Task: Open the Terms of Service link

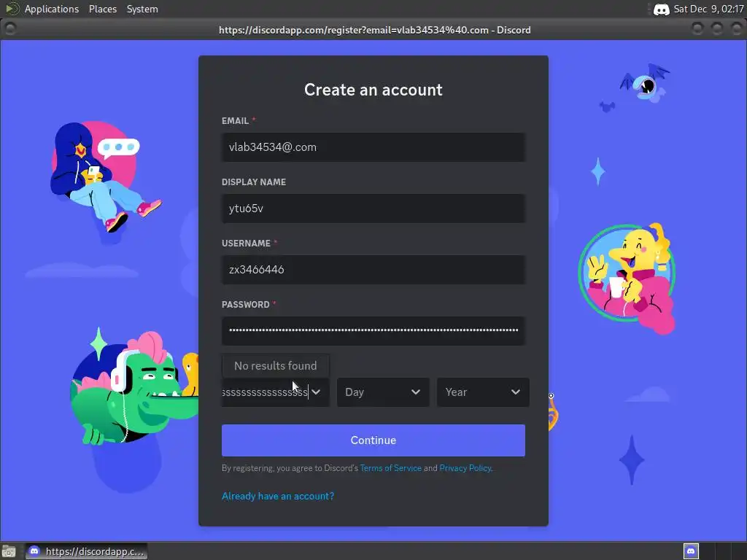Action: pos(391,468)
